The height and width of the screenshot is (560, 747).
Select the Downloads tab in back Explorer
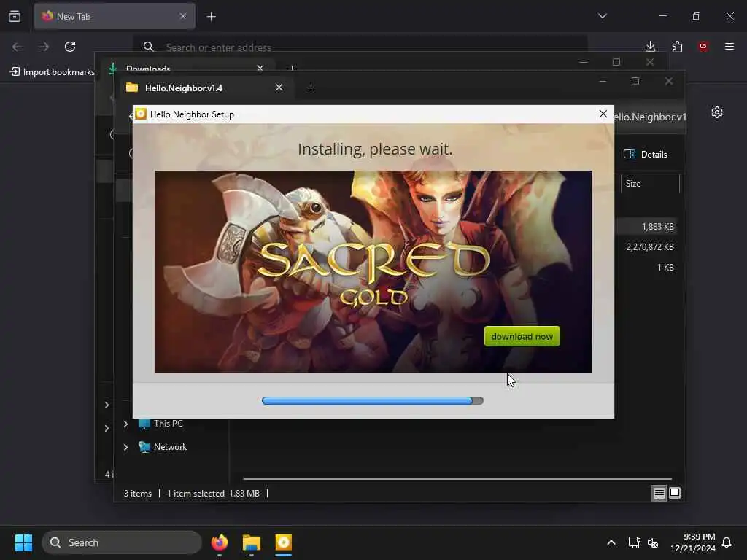point(187,68)
